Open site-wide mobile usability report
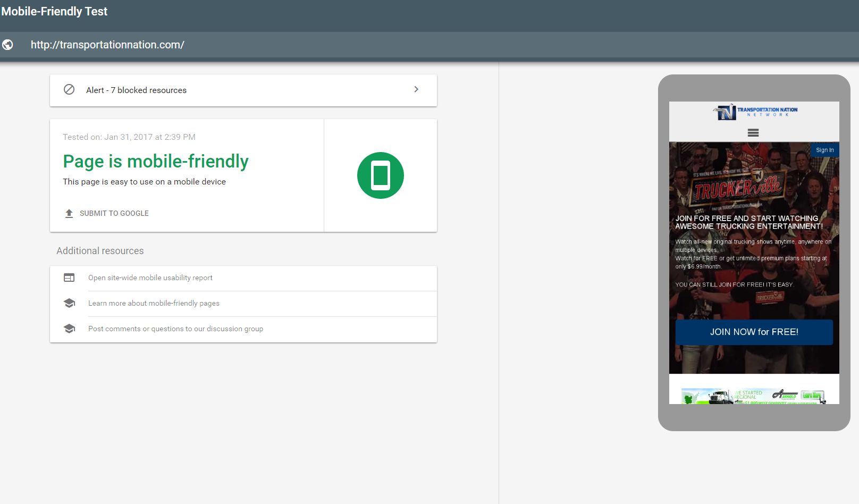The image size is (859, 504). click(150, 278)
